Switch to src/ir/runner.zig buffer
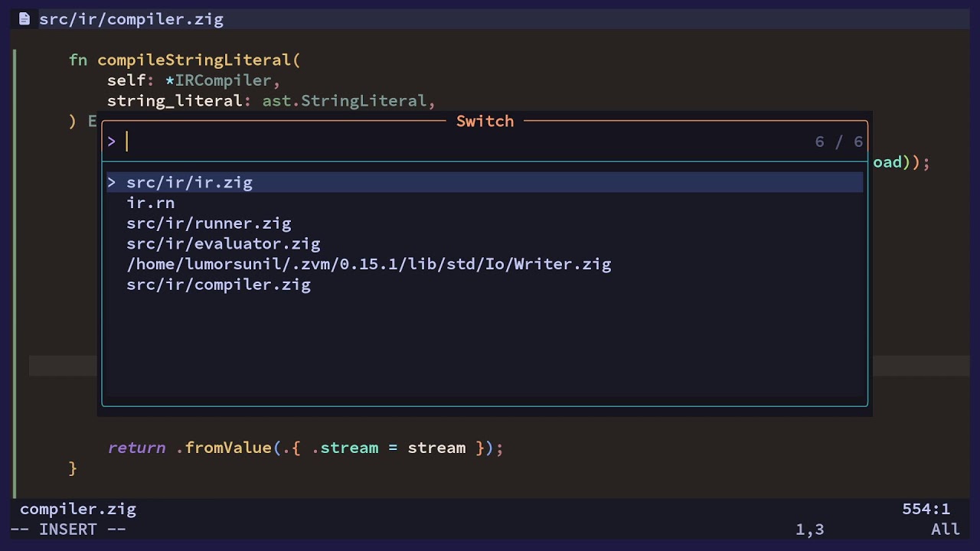 pyautogui.click(x=208, y=223)
